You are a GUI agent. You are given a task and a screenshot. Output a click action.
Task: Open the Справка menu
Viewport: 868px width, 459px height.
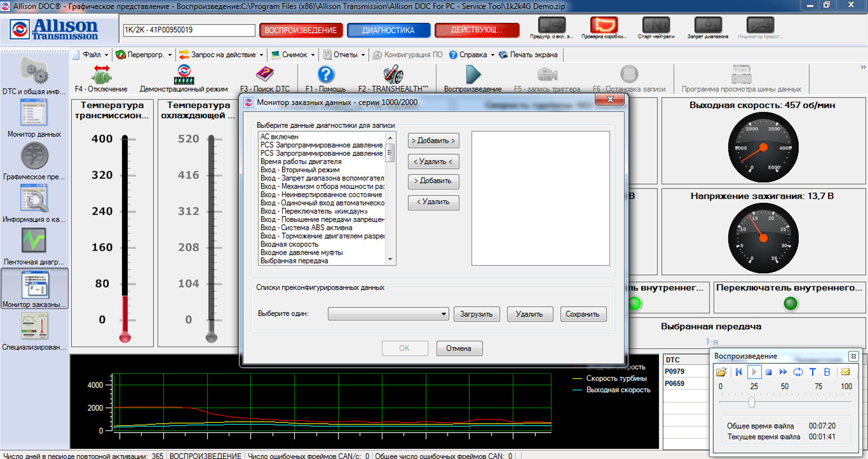(472, 55)
